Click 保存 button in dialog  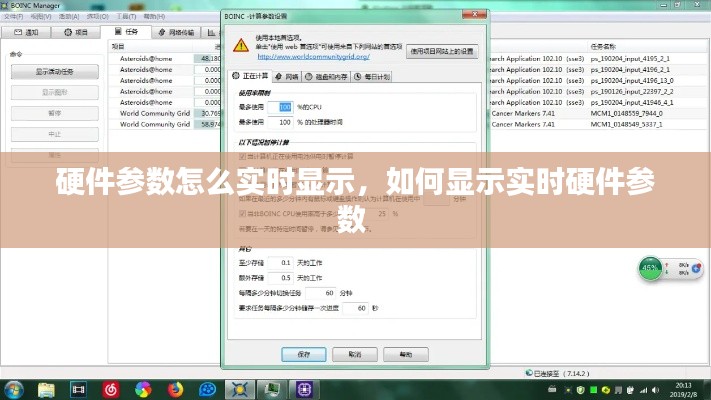coord(304,354)
